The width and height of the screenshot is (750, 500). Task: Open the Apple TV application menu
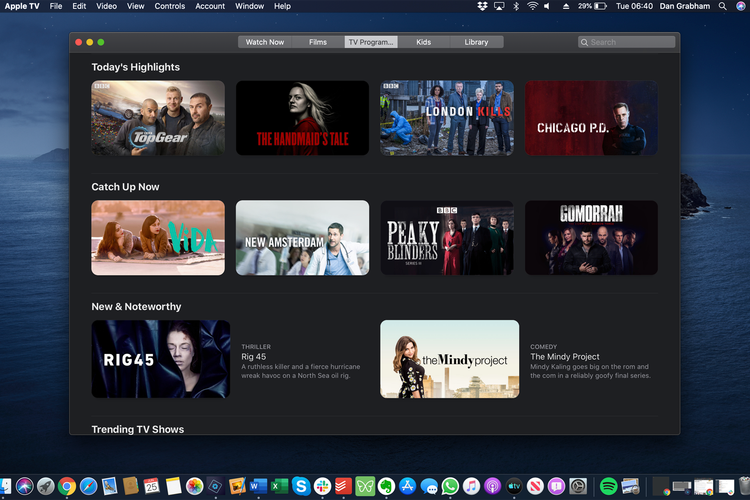pos(22,6)
